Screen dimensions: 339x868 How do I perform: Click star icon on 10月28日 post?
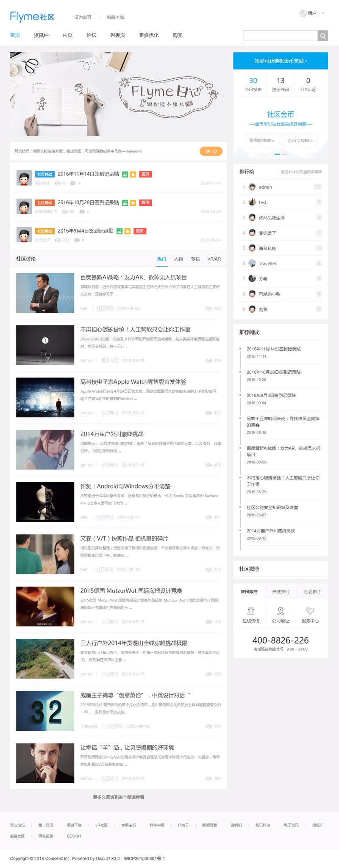133,202
